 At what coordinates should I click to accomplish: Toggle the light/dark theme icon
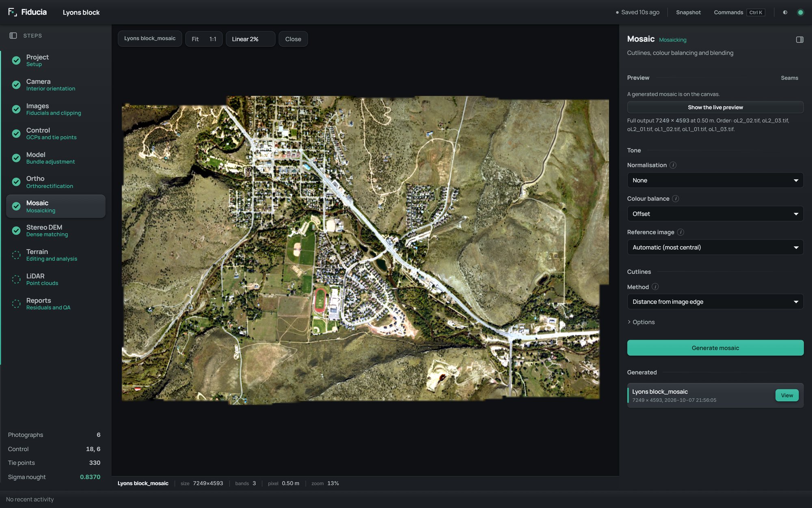[x=785, y=12]
